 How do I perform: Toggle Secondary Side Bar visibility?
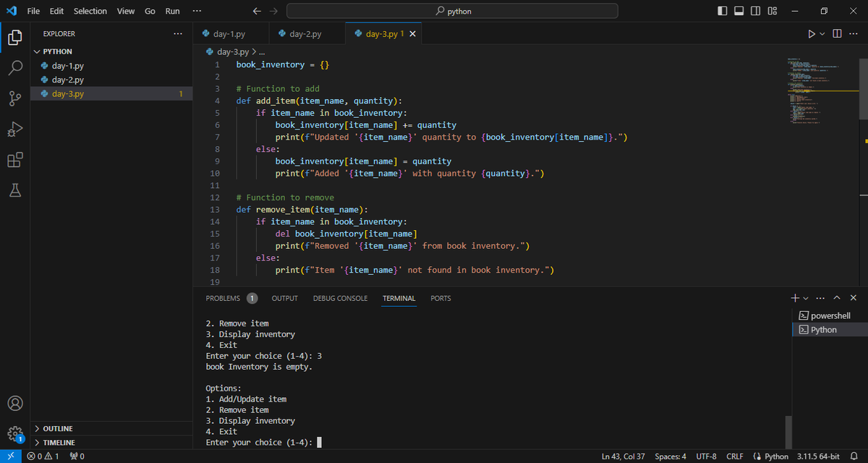[x=755, y=11]
